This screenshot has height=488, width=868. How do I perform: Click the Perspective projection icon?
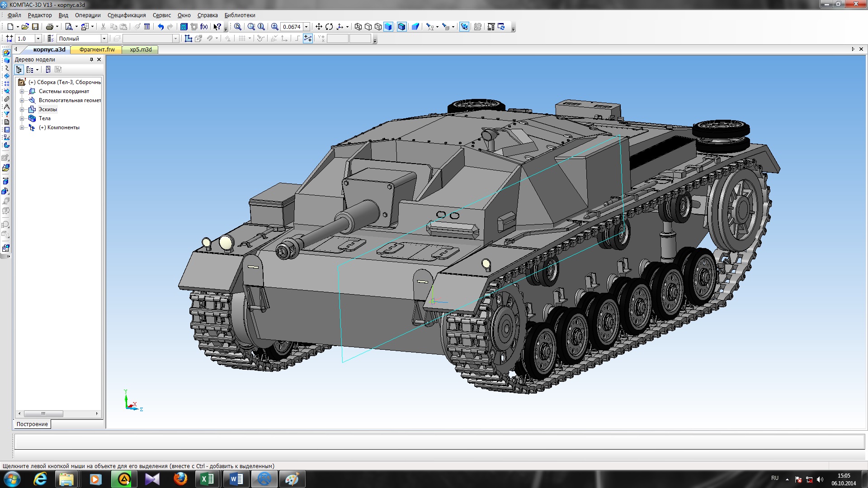coord(415,27)
